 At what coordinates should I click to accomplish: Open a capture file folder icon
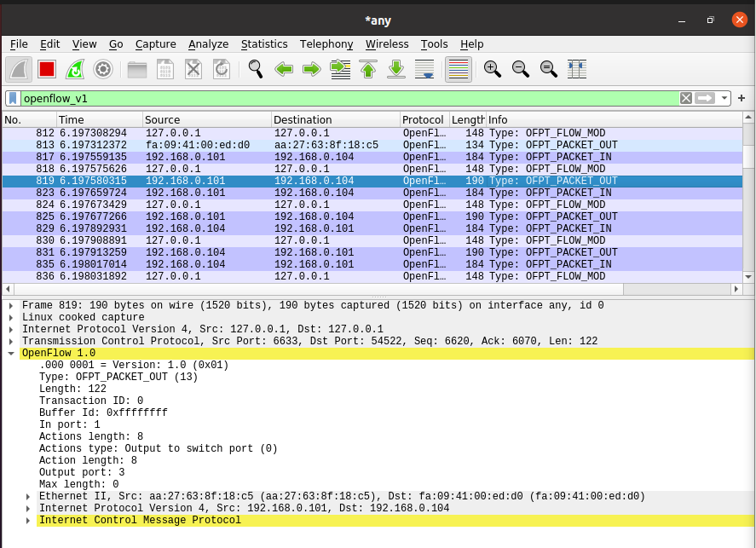[x=137, y=69]
